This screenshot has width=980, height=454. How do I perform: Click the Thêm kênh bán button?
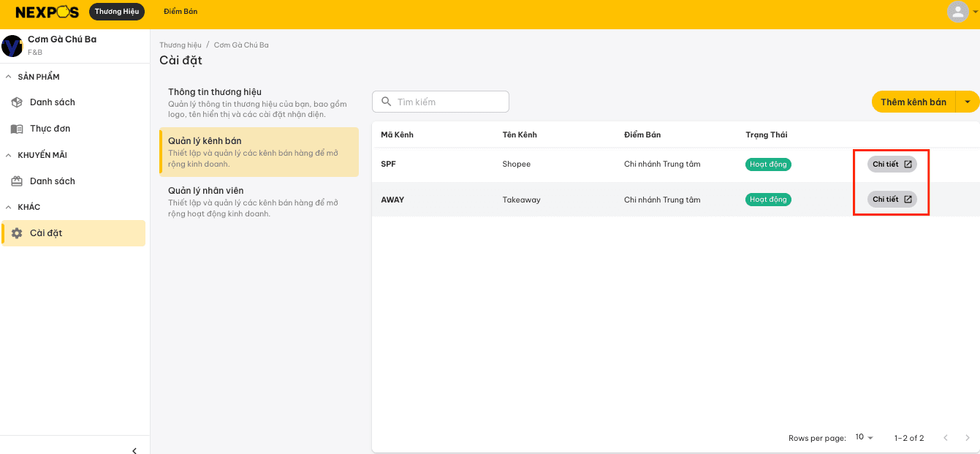point(913,102)
